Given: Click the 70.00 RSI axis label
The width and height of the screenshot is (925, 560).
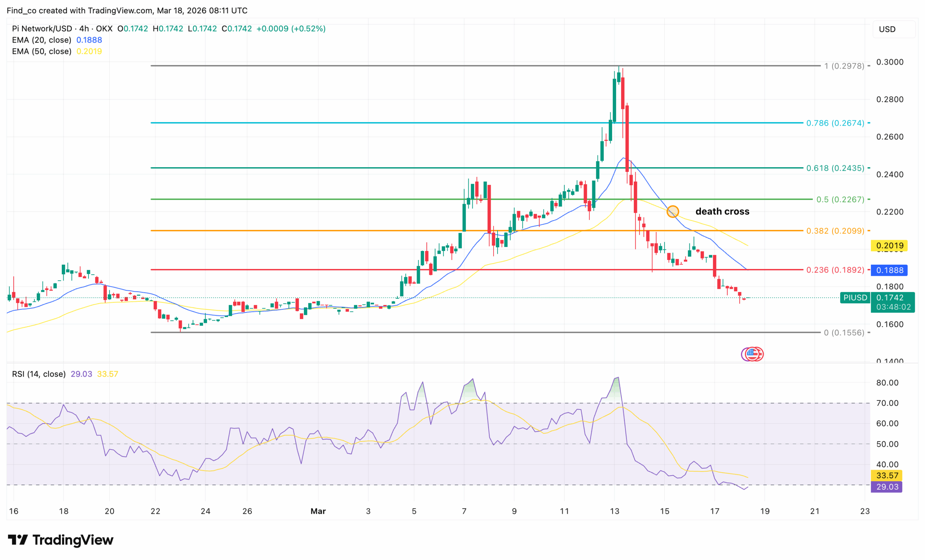Looking at the screenshot, I should click(887, 403).
